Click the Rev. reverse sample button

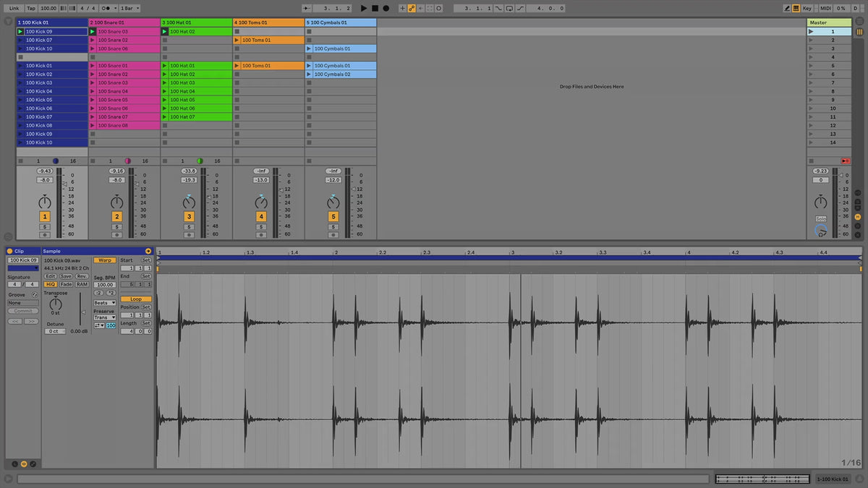coord(82,276)
